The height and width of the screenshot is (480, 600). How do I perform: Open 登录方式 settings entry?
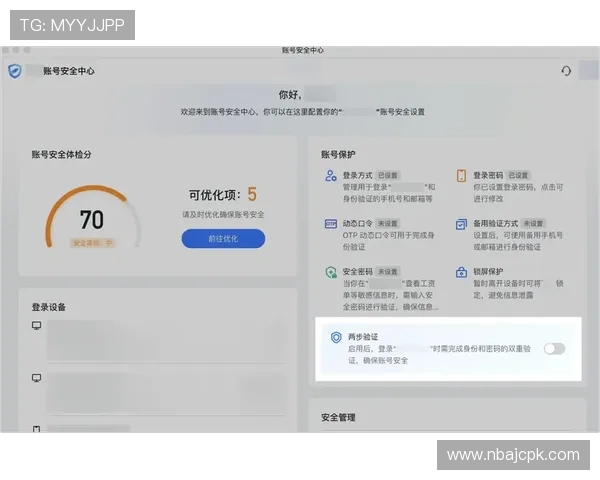coord(380,187)
